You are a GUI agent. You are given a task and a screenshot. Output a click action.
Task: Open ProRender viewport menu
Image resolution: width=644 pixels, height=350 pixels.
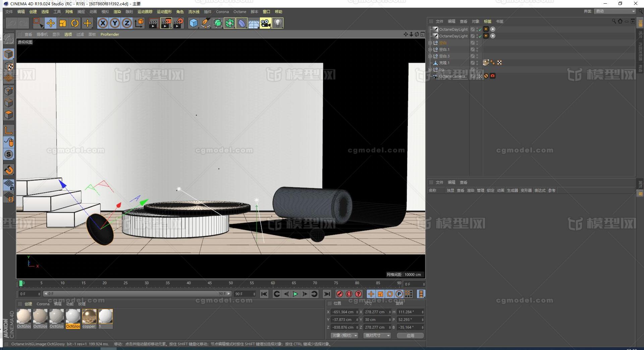(x=110, y=34)
